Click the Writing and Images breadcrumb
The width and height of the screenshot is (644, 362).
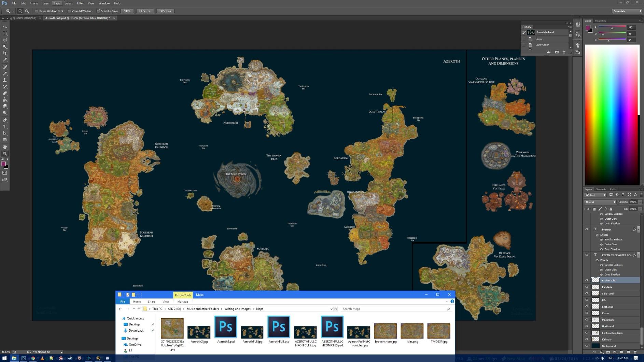[237, 309]
